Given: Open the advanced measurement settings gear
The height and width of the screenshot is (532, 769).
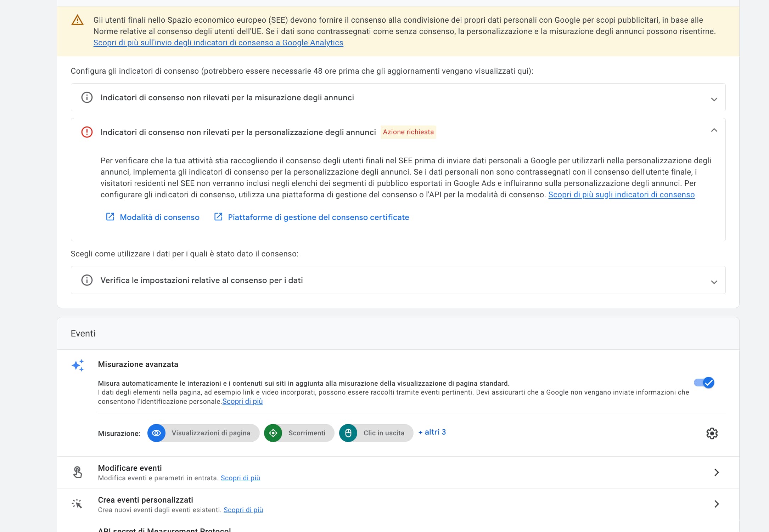Looking at the screenshot, I should (712, 433).
